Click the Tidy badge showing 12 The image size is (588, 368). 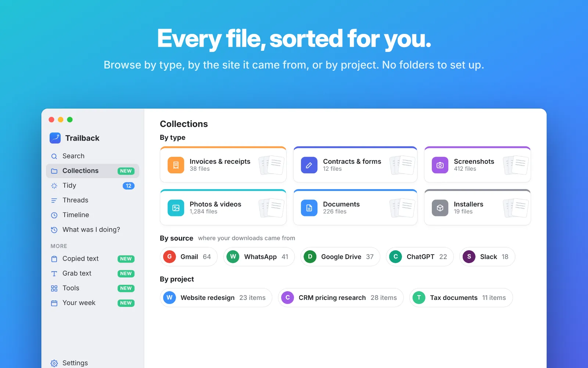point(129,186)
